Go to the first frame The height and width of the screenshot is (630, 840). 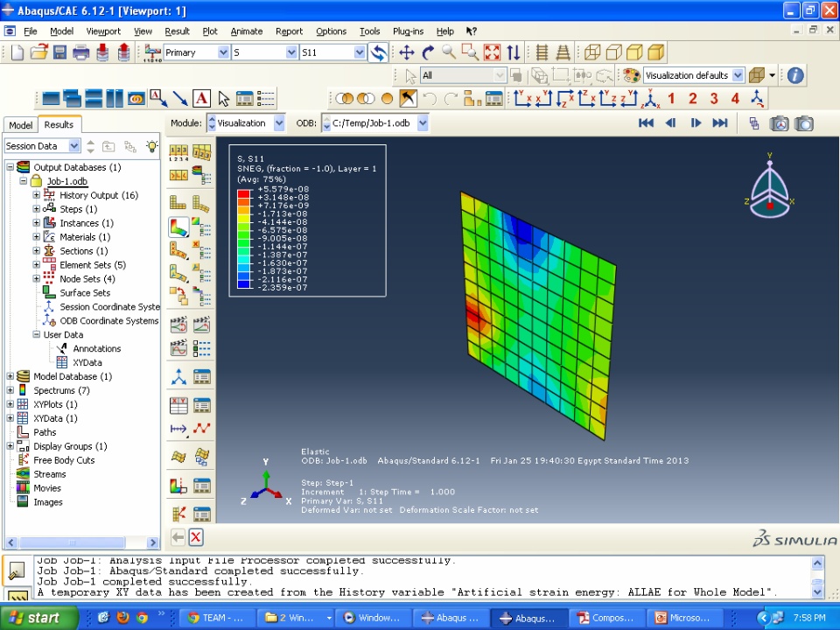coord(646,123)
